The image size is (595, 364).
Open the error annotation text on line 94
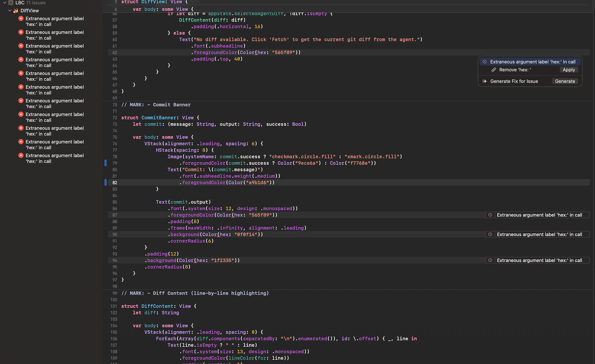[x=539, y=260]
